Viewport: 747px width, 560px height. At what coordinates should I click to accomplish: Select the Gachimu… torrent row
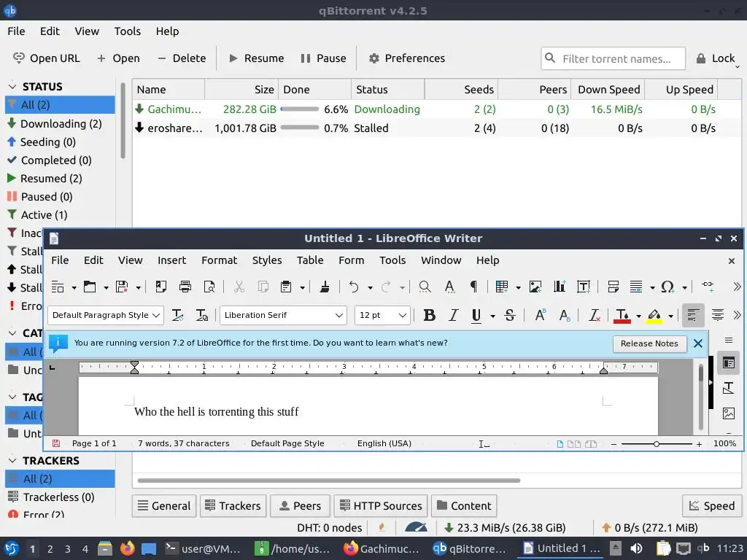point(436,109)
